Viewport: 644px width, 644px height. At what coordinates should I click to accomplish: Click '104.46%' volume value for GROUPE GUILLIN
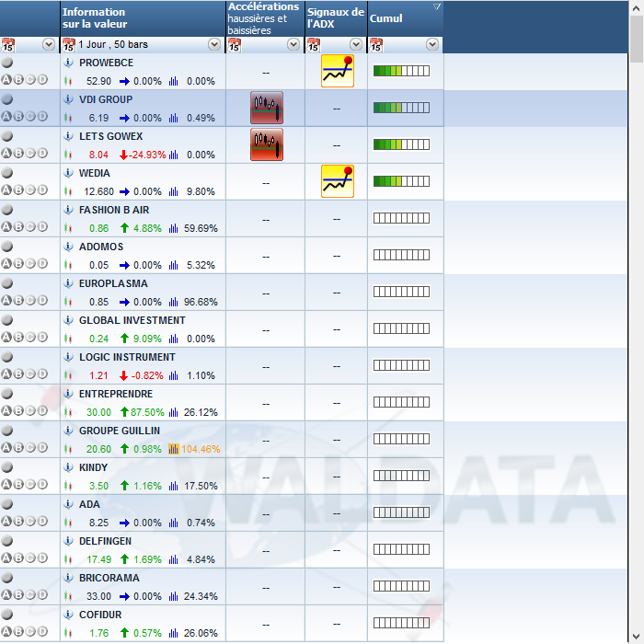201,449
